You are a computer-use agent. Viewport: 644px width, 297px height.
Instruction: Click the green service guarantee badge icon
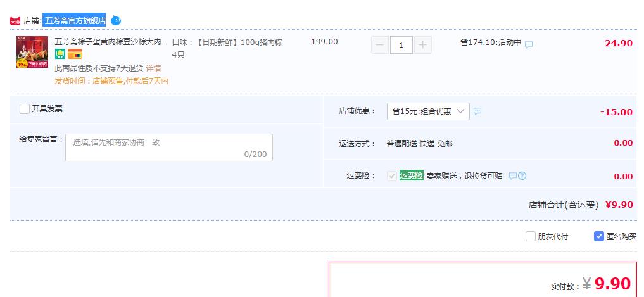[60, 54]
